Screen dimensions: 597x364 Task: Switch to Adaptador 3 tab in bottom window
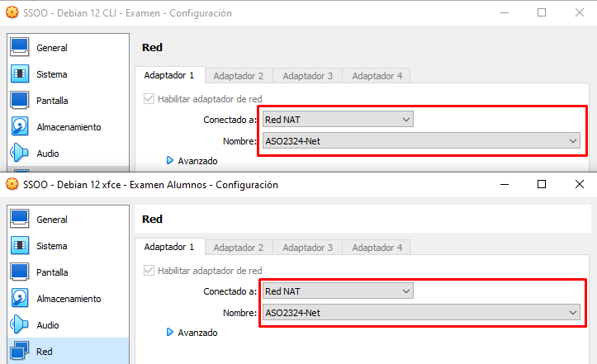[x=307, y=248]
